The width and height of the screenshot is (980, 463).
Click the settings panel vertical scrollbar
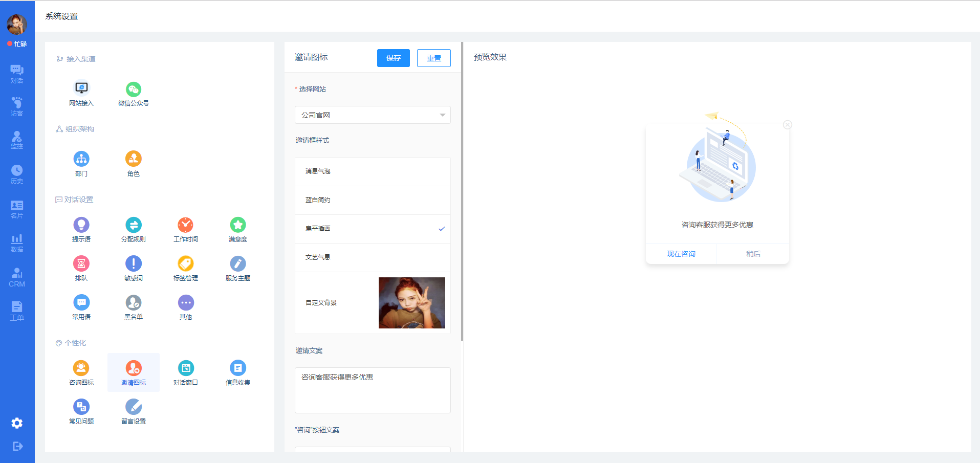(x=462, y=192)
